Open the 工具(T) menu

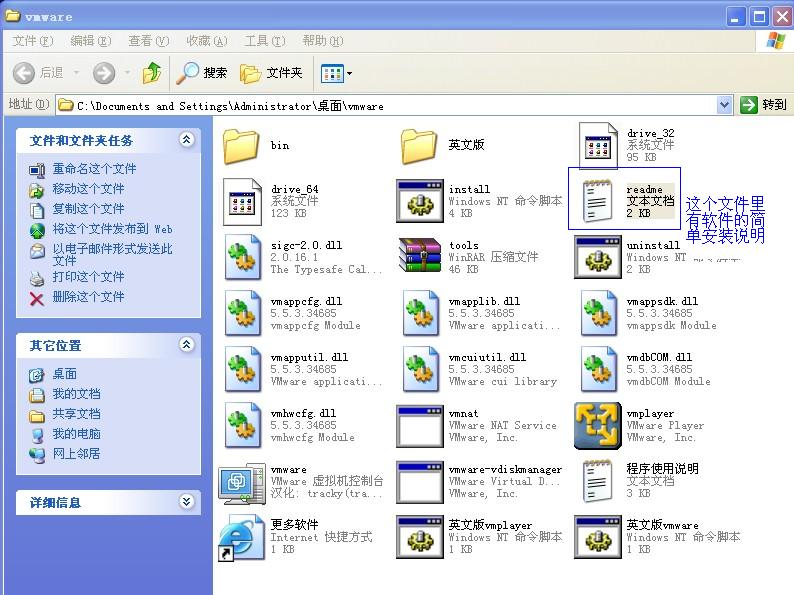click(264, 41)
